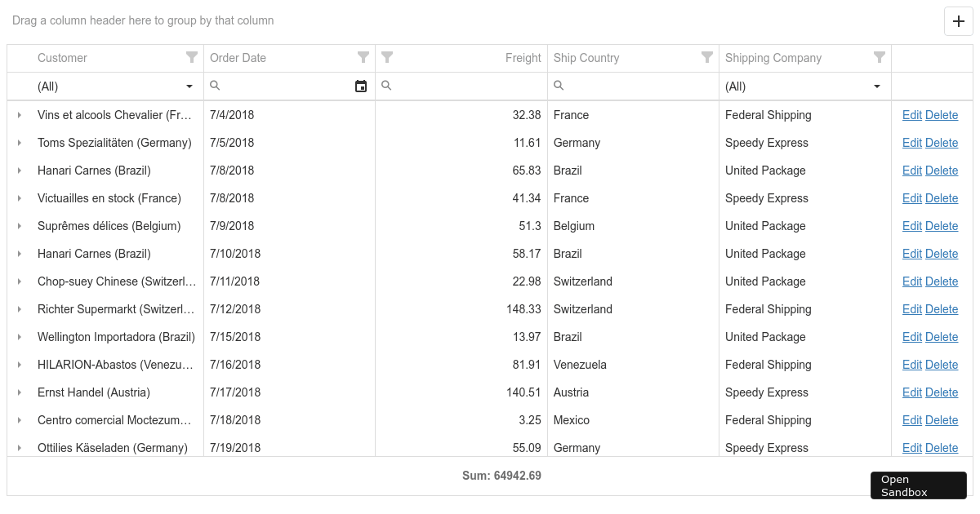
Task: Open the Customer (All) dropdown
Action: [x=189, y=86]
